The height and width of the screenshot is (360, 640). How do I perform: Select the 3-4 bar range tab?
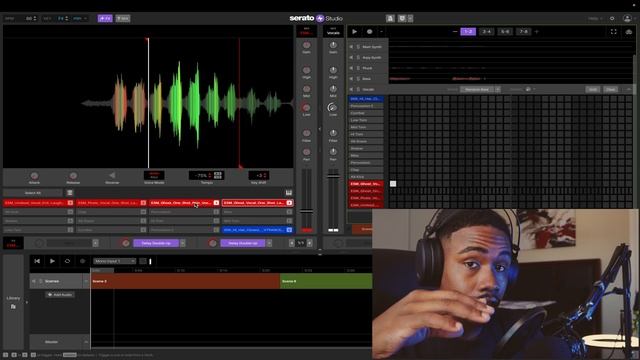point(487,31)
